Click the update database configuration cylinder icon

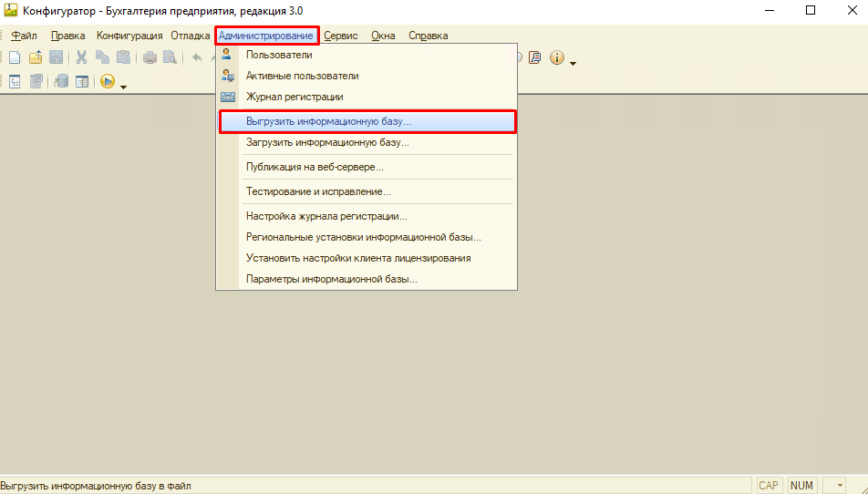click(61, 82)
